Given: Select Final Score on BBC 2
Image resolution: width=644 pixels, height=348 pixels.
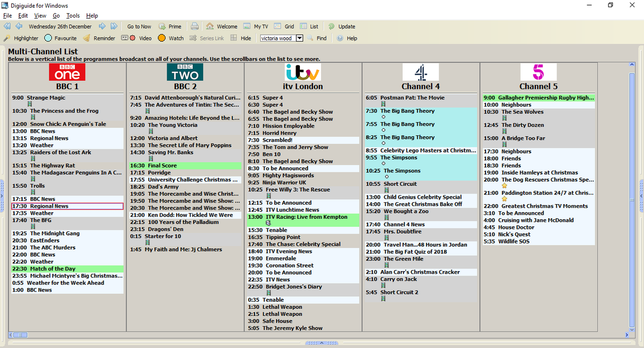Looking at the screenshot, I should (x=186, y=165).
